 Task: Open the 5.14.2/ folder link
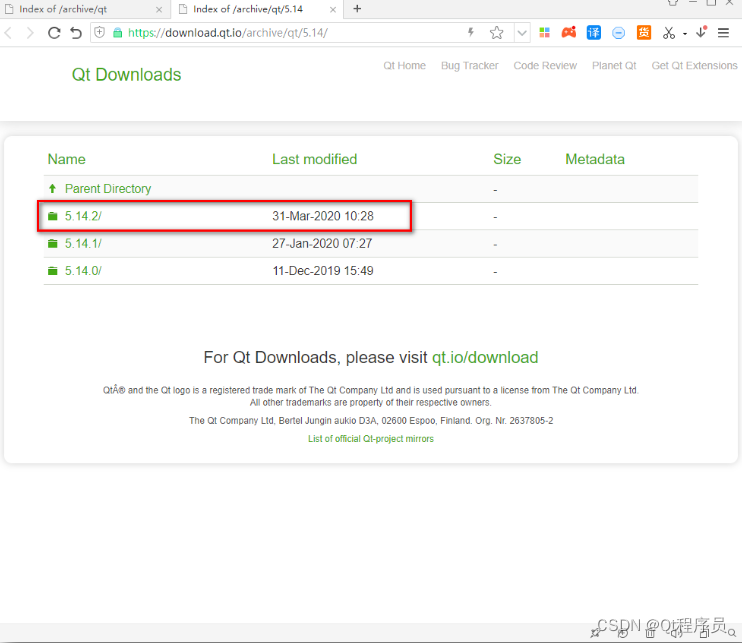83,216
